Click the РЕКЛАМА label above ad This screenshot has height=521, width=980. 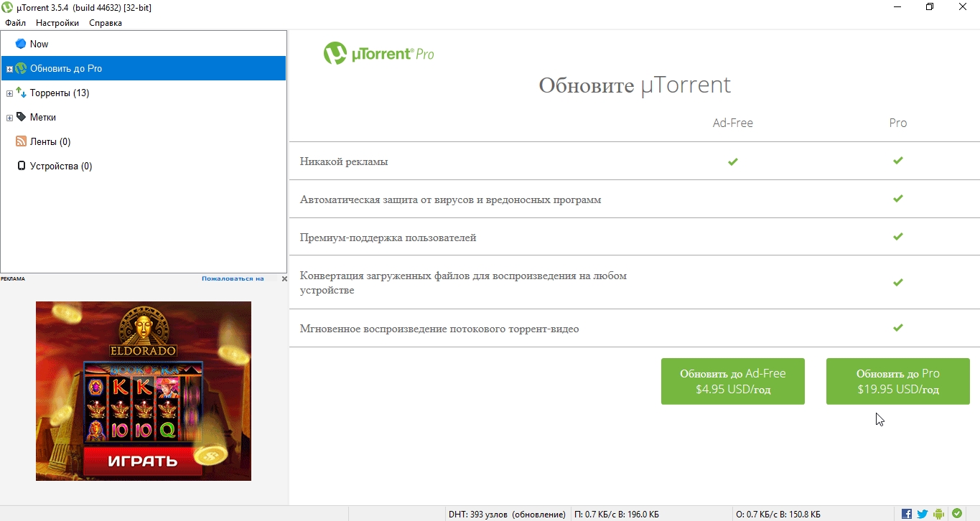pos(13,278)
